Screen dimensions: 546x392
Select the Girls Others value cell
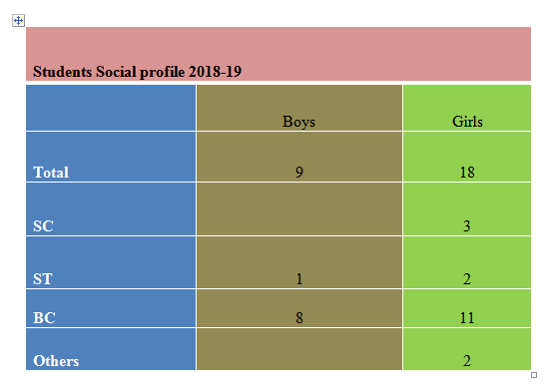467,349
